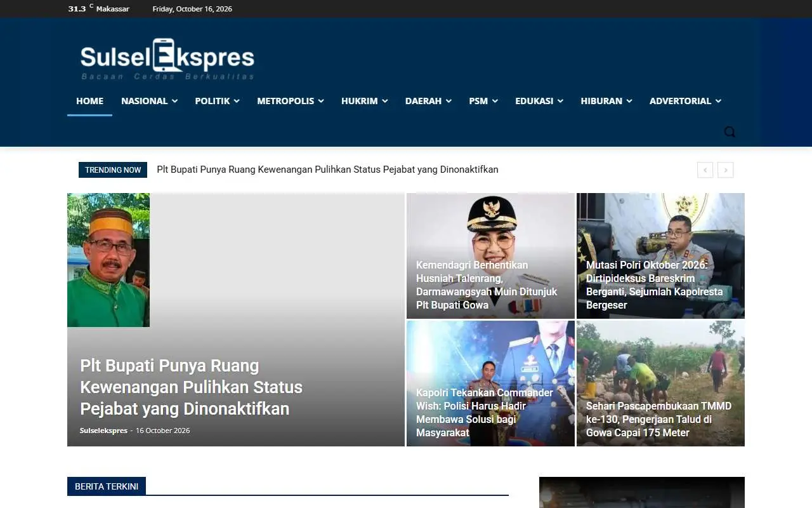The width and height of the screenshot is (812, 508).
Task: Expand the PSM dropdown menu
Action: coord(483,101)
